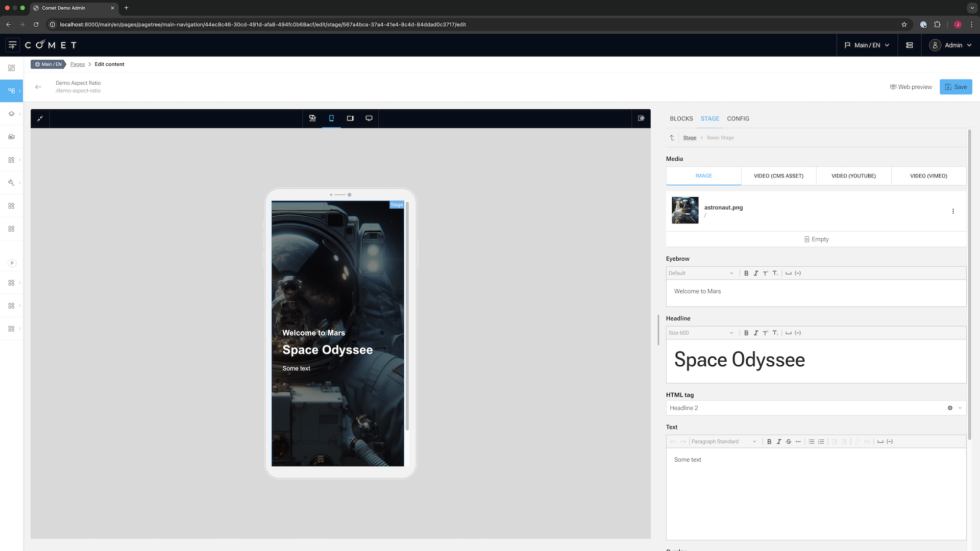This screenshot has width=980, height=551.
Task: Minimize the preview with the collapse icon
Action: click(x=40, y=118)
